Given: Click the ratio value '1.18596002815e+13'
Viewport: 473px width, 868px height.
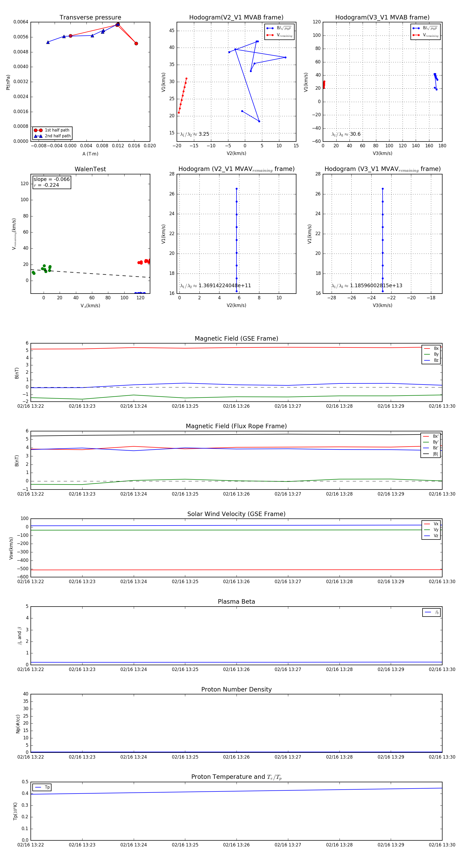Looking at the screenshot, I should point(376,285).
